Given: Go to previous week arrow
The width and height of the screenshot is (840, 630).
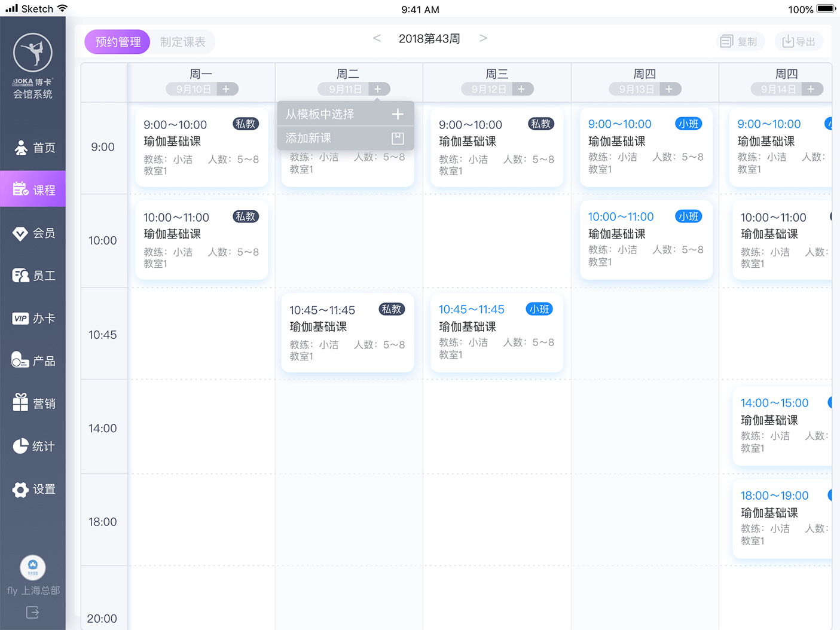Looking at the screenshot, I should 377,38.
